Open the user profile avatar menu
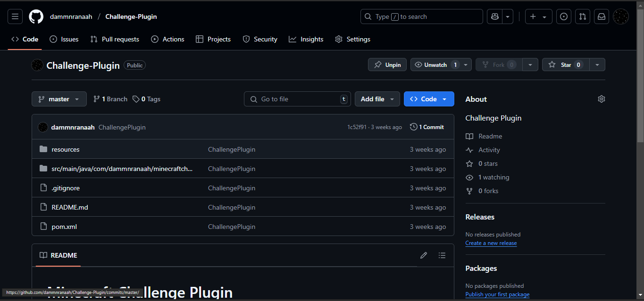The image size is (644, 301). click(x=620, y=16)
